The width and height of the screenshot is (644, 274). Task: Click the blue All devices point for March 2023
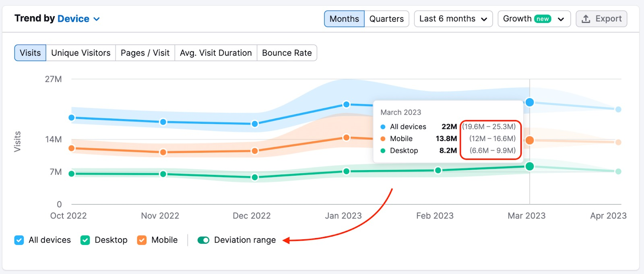coord(530,102)
